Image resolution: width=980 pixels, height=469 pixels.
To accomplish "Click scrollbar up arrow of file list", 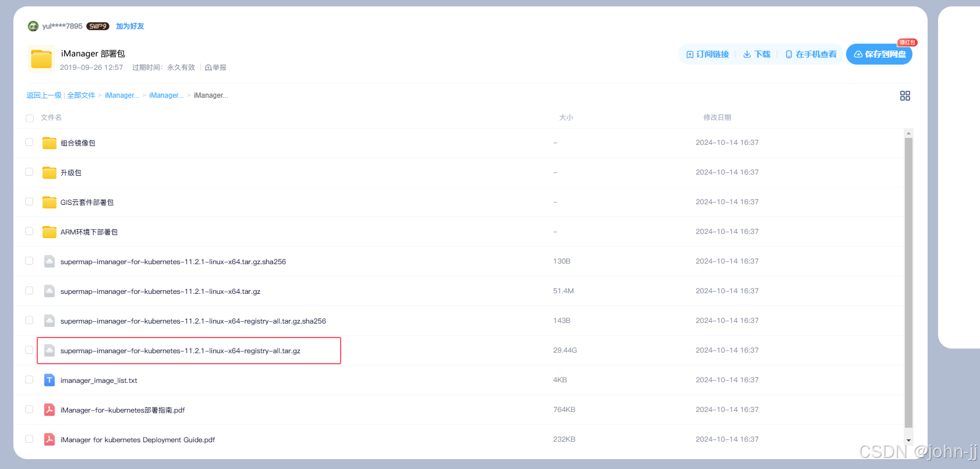I will (x=908, y=133).
